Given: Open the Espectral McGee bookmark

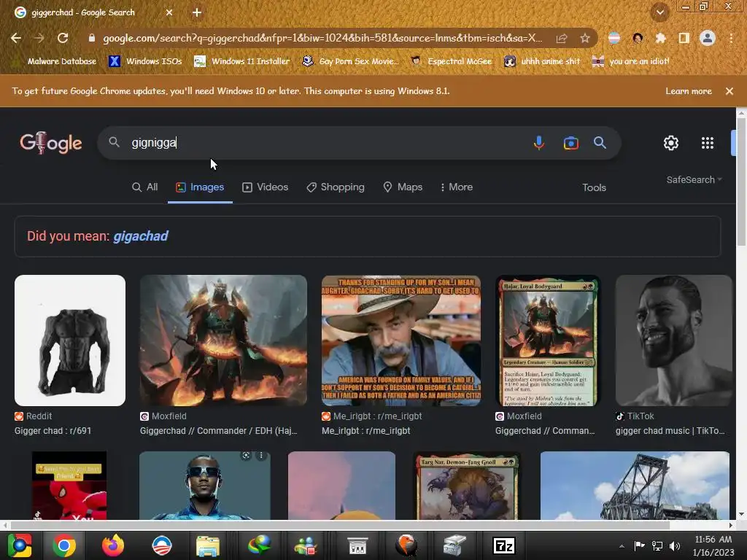Looking at the screenshot, I should 451,61.
